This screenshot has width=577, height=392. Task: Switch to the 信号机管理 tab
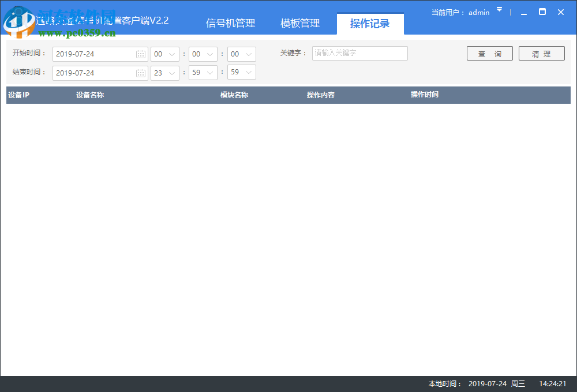click(230, 23)
